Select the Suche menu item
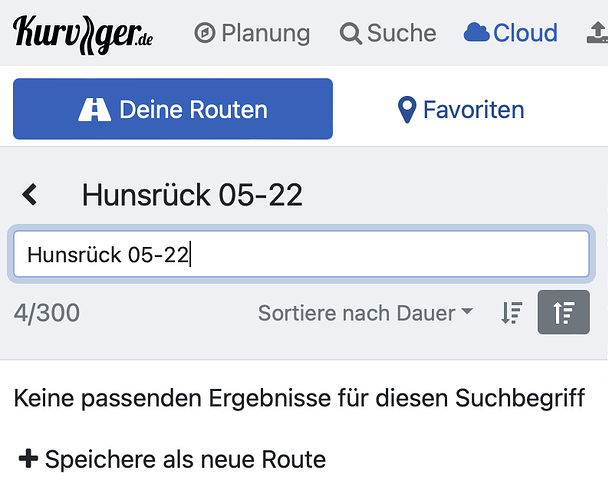 coord(388,33)
